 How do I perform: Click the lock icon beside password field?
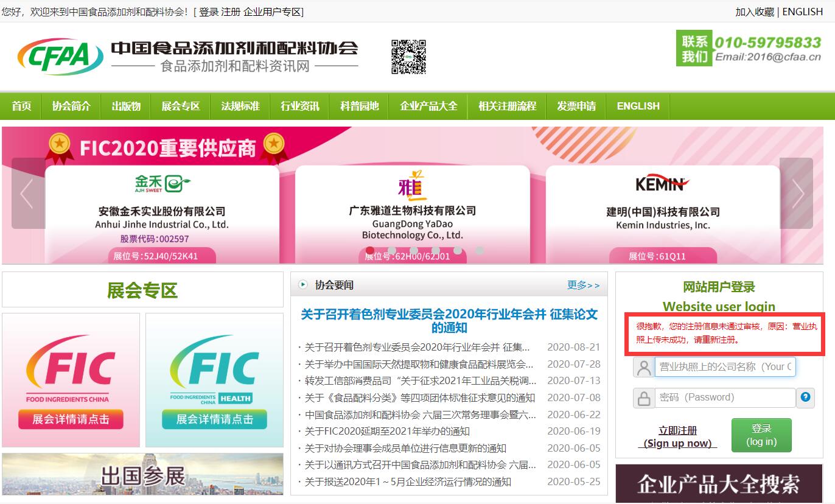(x=643, y=397)
